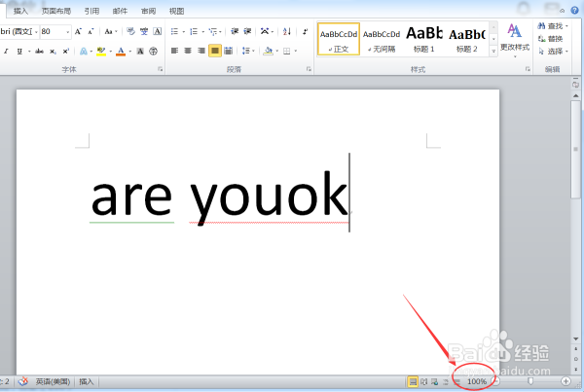
Task: Select the 无间隔 style
Action: tap(382, 39)
